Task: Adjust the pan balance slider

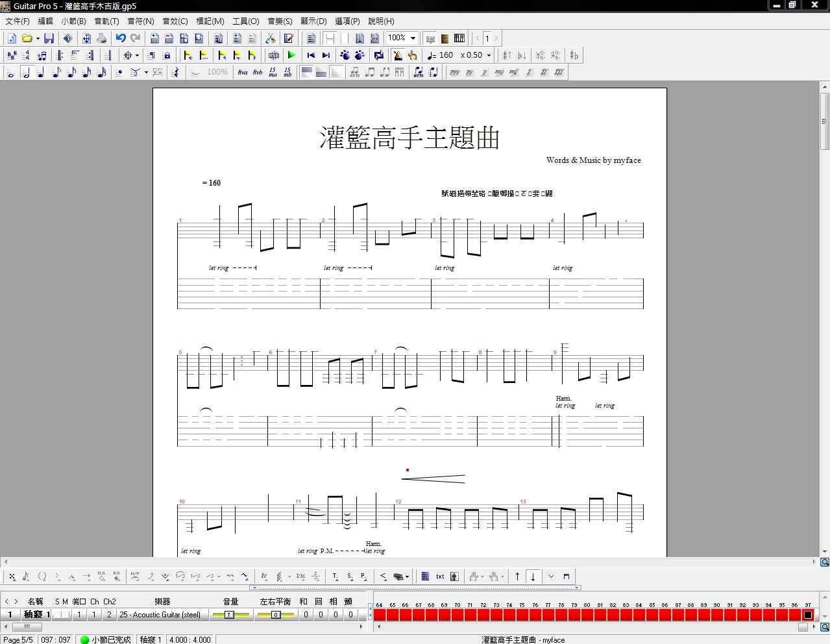Action: pyautogui.click(x=275, y=615)
